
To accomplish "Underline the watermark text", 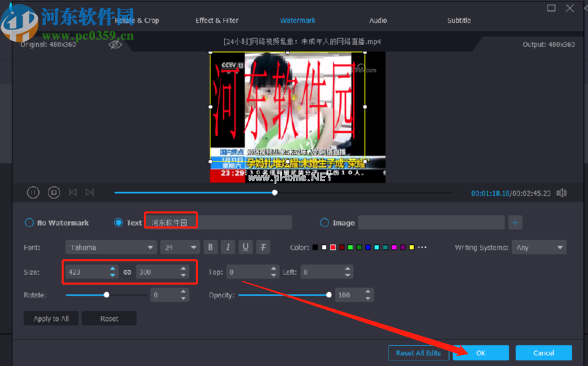I will [245, 247].
